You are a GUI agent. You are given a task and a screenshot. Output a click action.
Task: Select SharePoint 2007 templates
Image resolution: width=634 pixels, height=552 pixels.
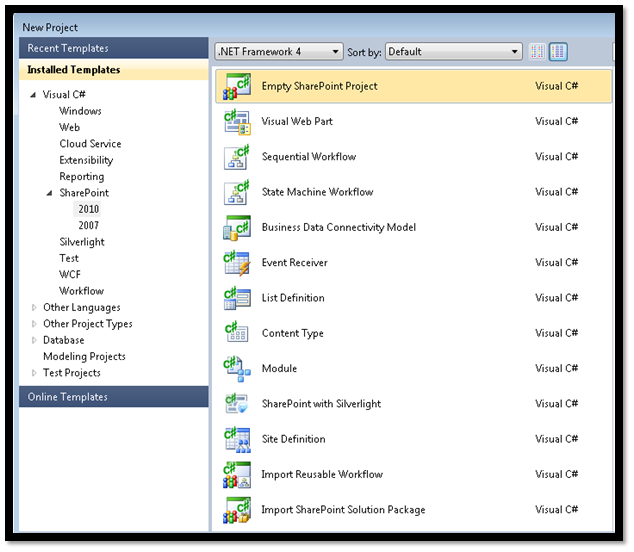tap(89, 225)
